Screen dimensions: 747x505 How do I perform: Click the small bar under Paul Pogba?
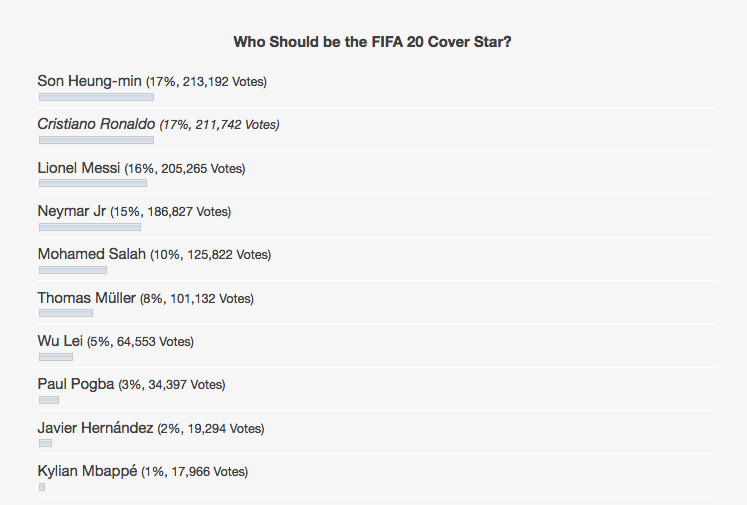pos(49,400)
